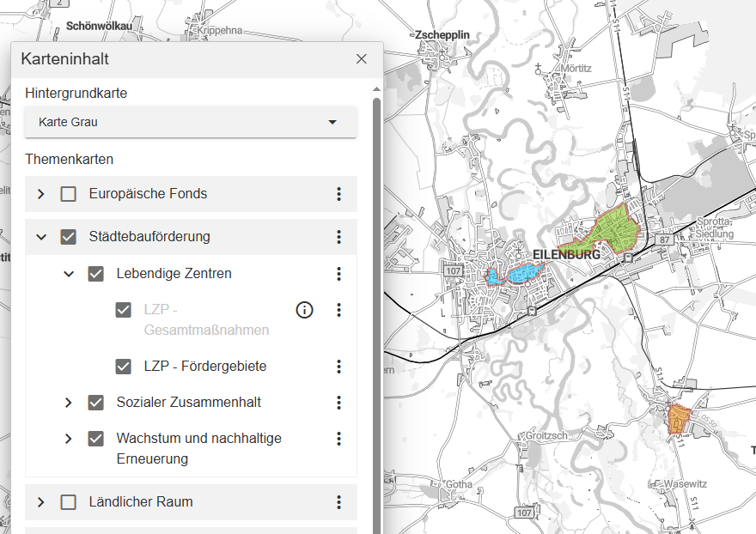Viewport: 756px width, 534px height.
Task: Open three-dot menu for LZP - Gesamtmaßnahmen
Action: pyautogui.click(x=338, y=310)
